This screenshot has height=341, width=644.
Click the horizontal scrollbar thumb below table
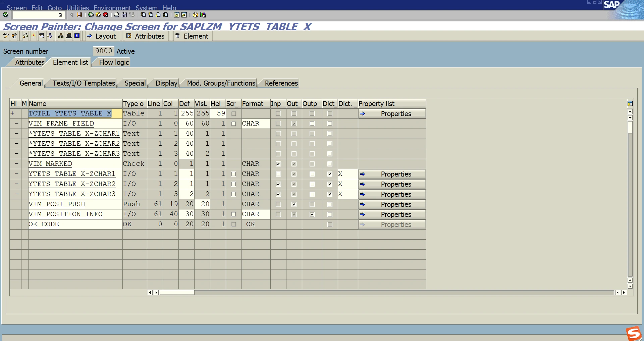(177, 293)
